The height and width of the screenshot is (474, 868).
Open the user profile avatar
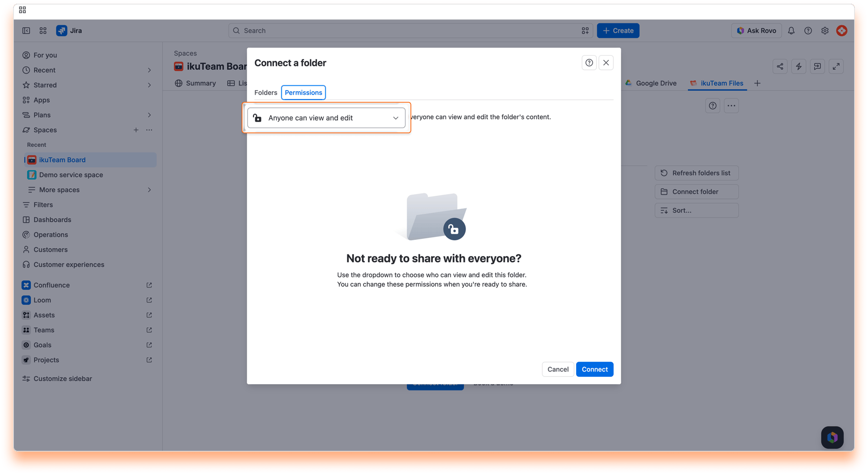click(842, 30)
